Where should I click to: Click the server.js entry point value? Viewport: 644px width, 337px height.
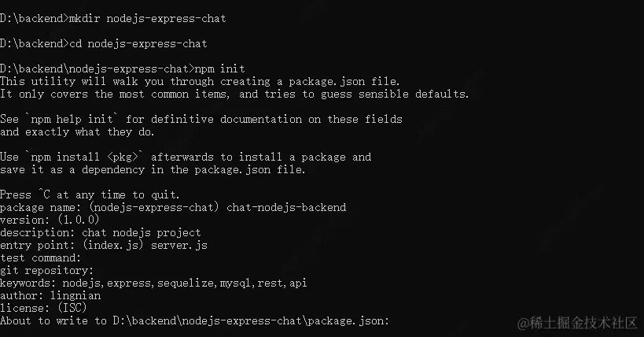click(179, 245)
